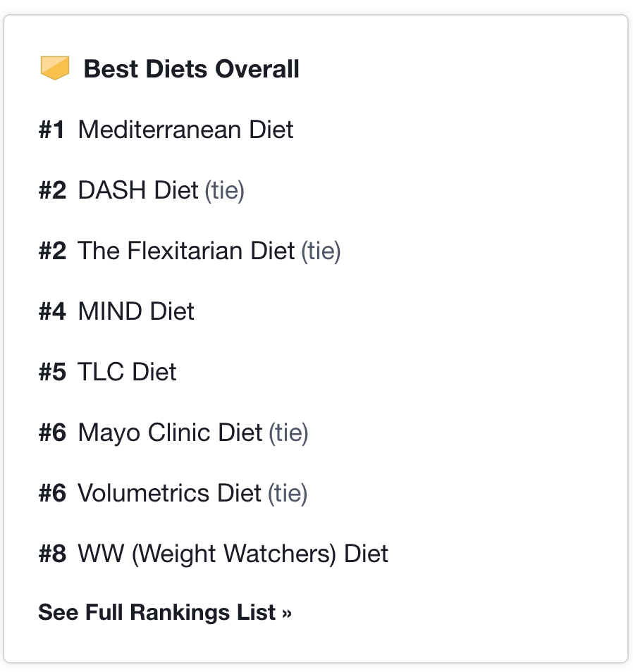Click the #5 rank label
This screenshot has height=672, width=633.
[52, 372]
